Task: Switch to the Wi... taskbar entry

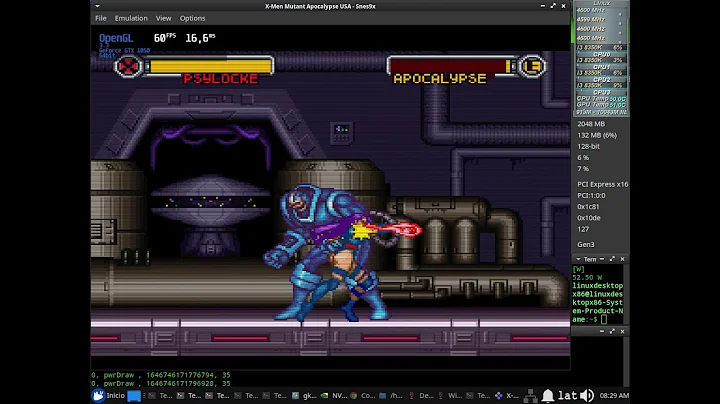Action: (450, 395)
